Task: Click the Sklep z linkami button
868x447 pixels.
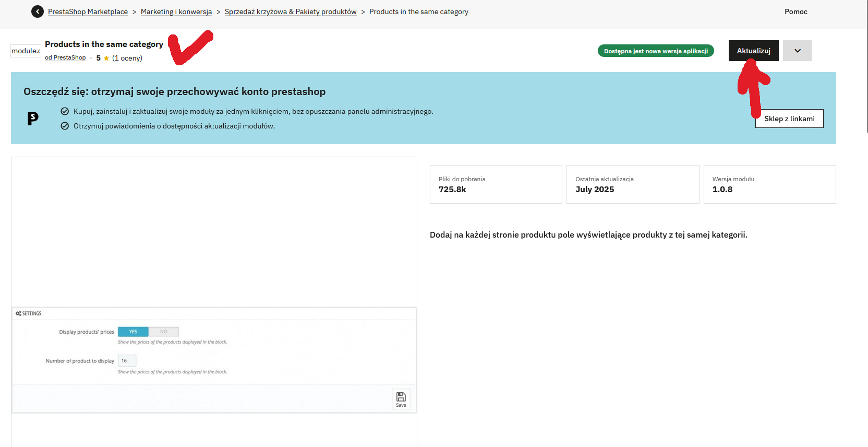Action: click(789, 119)
